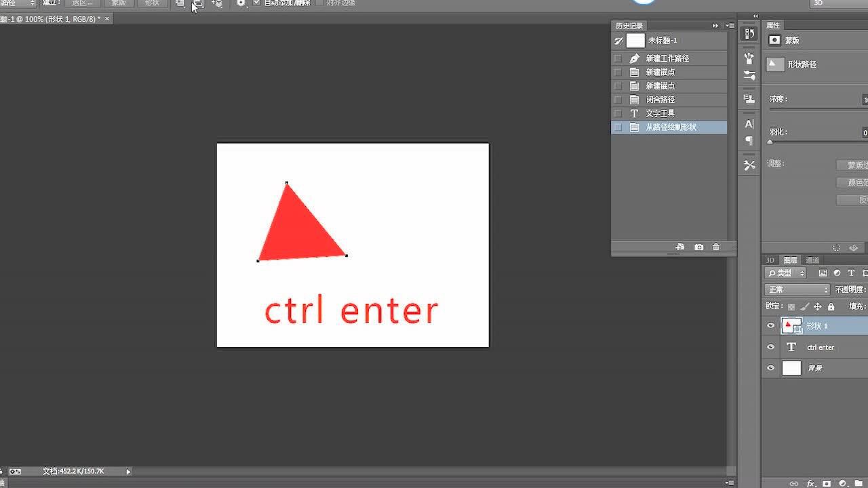
Task: Create new document from current state
Action: (680, 247)
